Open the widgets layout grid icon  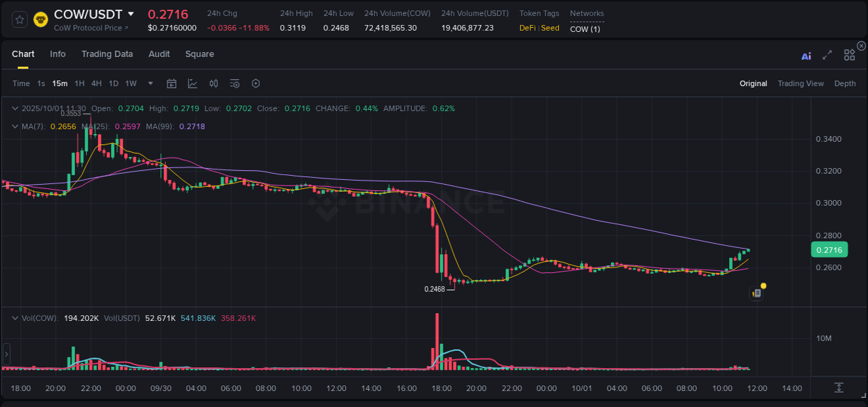click(849, 55)
